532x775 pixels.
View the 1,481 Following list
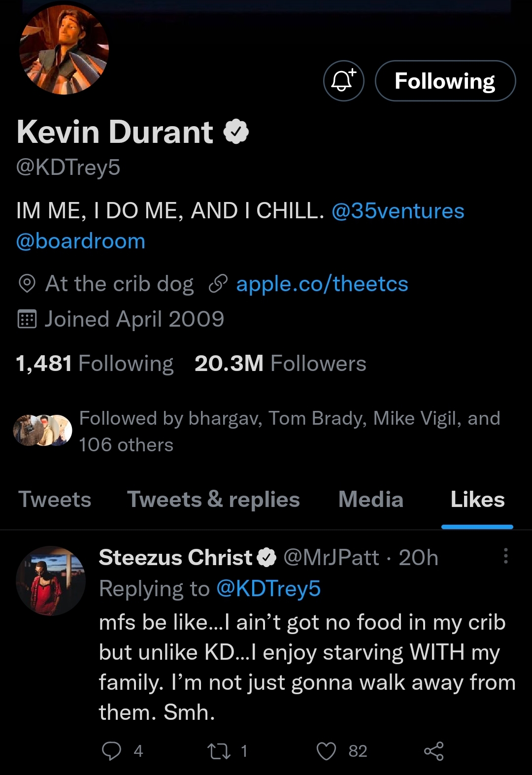pyautogui.click(x=95, y=364)
